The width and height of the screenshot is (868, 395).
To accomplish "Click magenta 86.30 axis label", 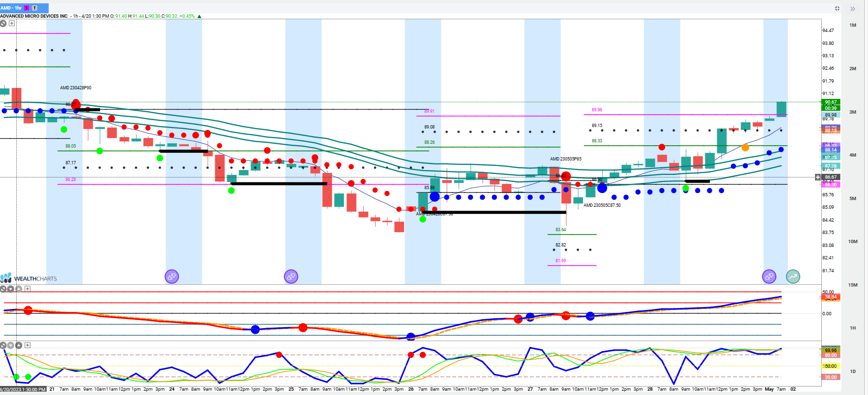I will 831,184.
